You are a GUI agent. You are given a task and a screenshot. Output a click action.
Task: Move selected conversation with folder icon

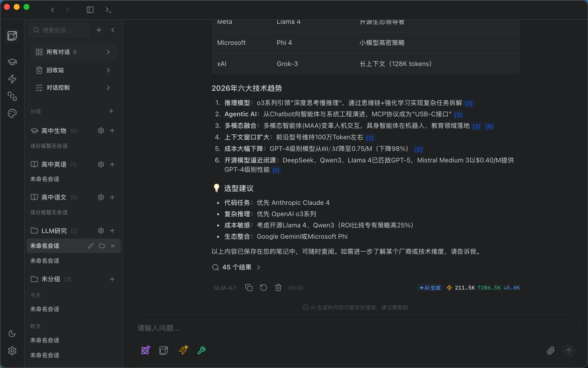(102, 246)
